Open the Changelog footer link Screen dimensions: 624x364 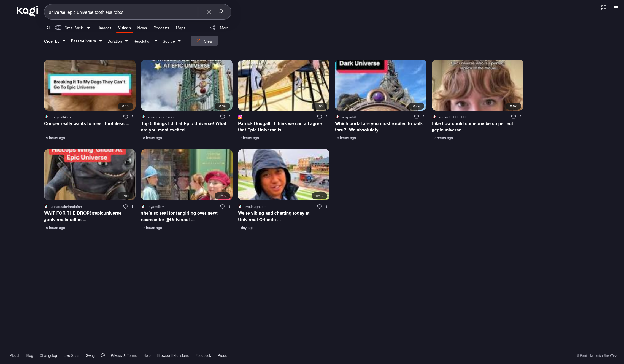point(48,355)
